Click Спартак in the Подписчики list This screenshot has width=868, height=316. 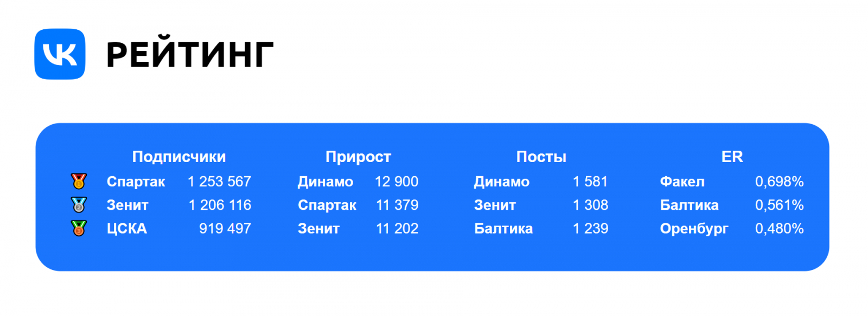click(136, 182)
